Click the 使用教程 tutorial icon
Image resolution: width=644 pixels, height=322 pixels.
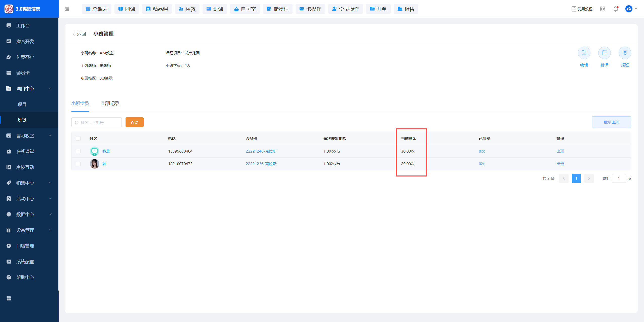(574, 9)
